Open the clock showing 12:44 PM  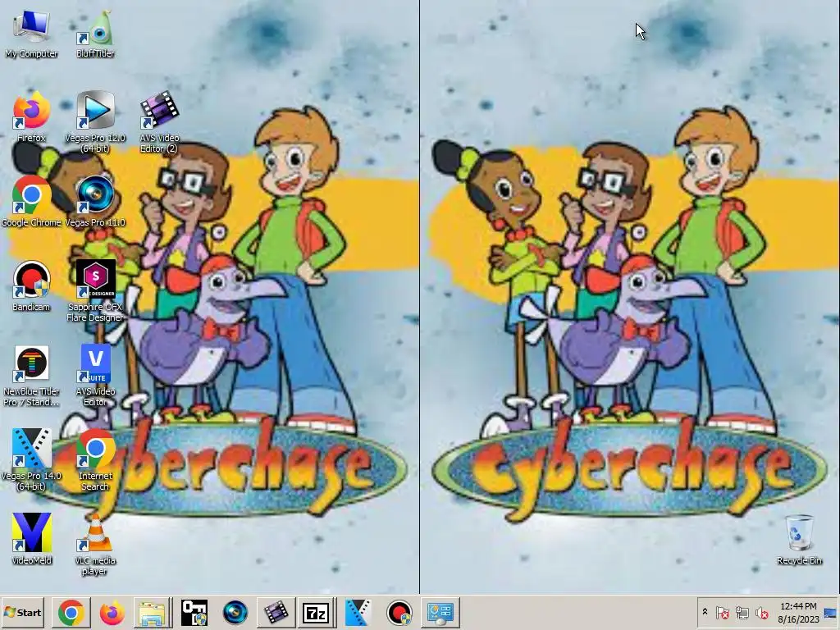(798, 612)
